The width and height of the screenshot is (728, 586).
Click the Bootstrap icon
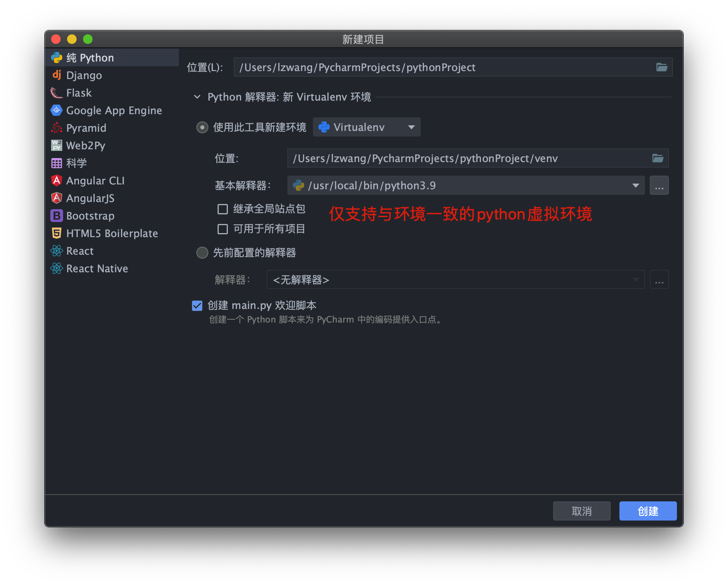(x=57, y=216)
